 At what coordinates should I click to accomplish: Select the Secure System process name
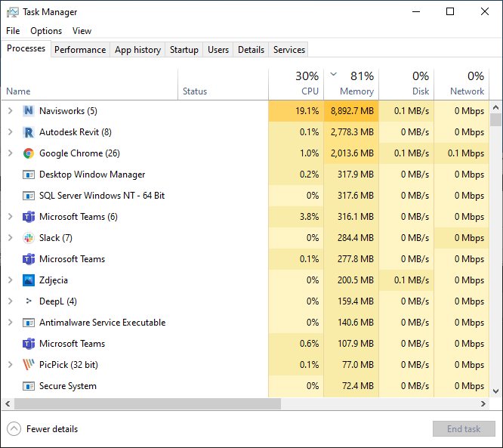click(x=68, y=386)
